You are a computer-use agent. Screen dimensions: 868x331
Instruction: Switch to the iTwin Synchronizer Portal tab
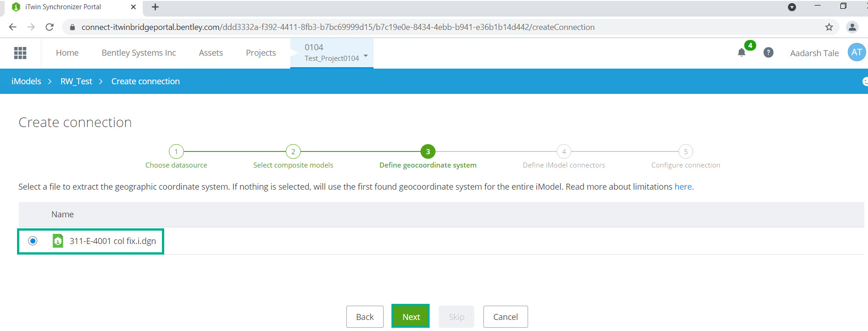tap(74, 7)
